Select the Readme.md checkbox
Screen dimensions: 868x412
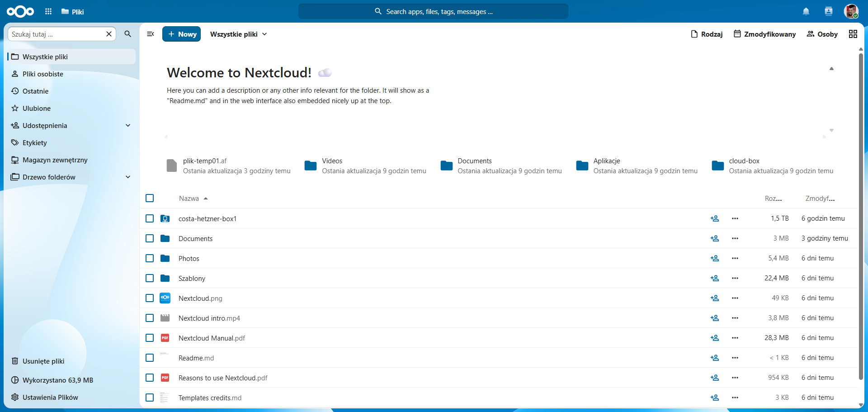150,358
